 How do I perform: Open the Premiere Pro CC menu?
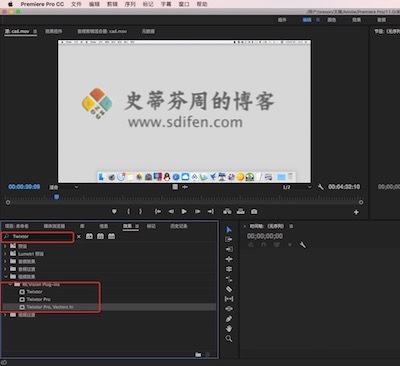[x=42, y=4]
